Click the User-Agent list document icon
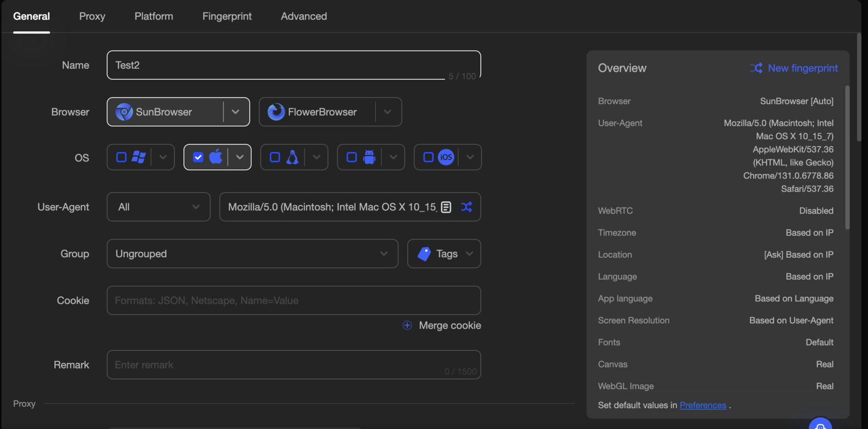Image resolution: width=868 pixels, height=429 pixels. coord(446,207)
